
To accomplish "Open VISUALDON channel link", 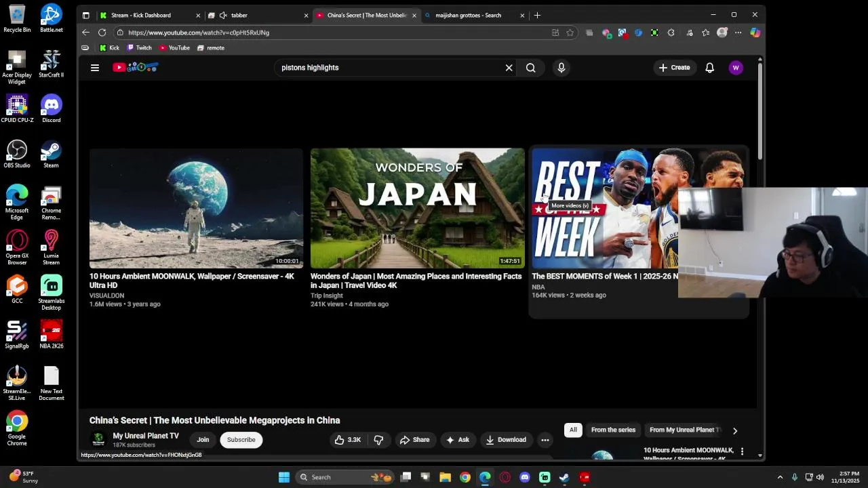I will coord(106,296).
